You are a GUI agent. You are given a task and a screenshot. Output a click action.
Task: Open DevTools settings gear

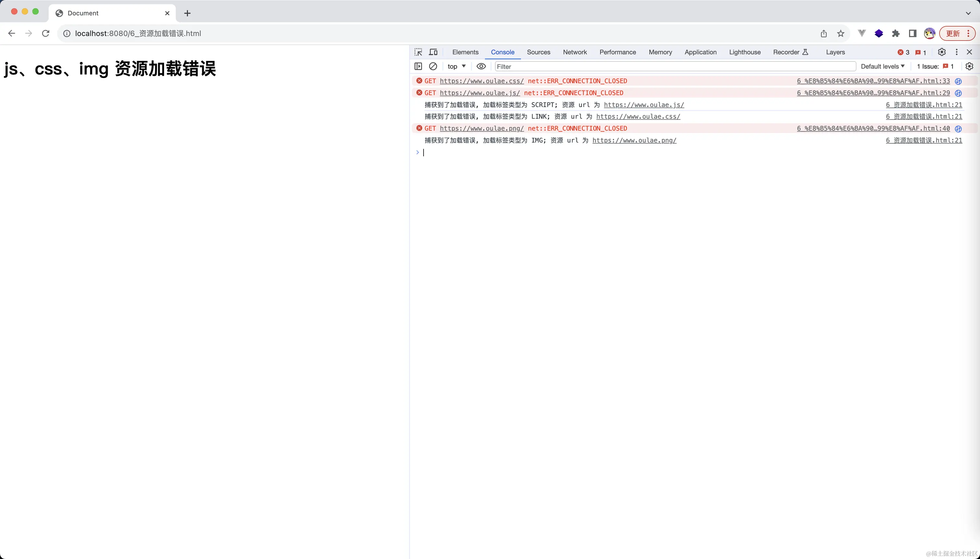(x=942, y=52)
